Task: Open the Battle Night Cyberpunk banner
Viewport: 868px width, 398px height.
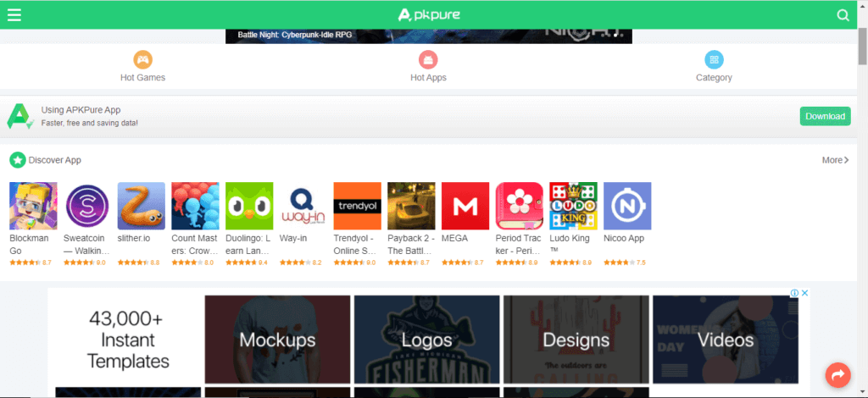Action: pos(428,36)
